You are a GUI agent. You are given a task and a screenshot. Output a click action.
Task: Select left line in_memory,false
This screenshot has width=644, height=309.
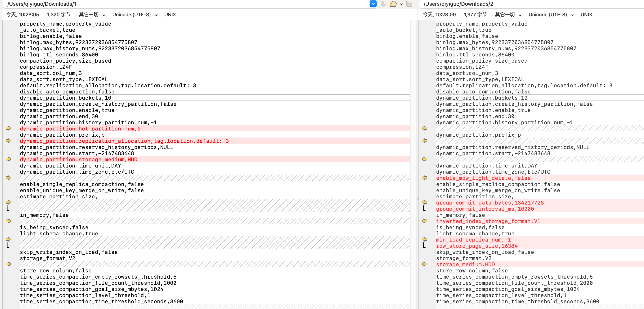(x=44, y=215)
